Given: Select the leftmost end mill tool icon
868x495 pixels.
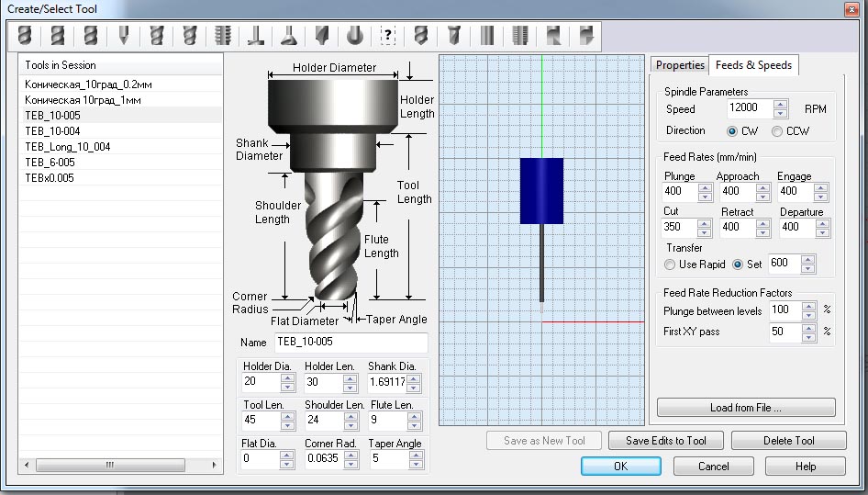Looking at the screenshot, I should (25, 36).
